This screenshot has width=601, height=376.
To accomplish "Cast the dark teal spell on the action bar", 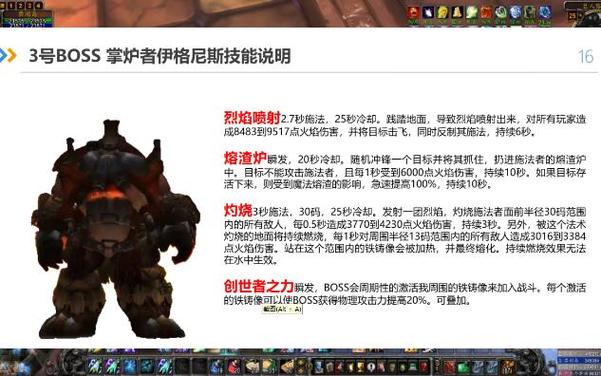I will click(148, 367).
